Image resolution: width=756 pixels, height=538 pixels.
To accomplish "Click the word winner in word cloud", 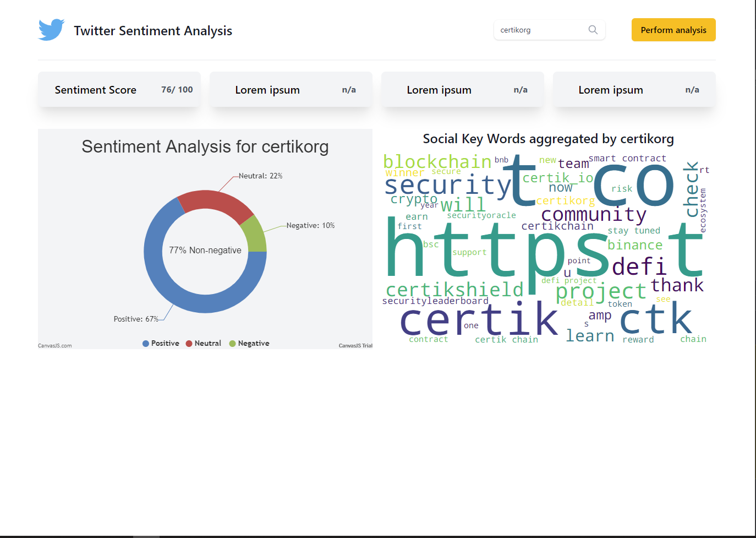I will click(x=405, y=173).
